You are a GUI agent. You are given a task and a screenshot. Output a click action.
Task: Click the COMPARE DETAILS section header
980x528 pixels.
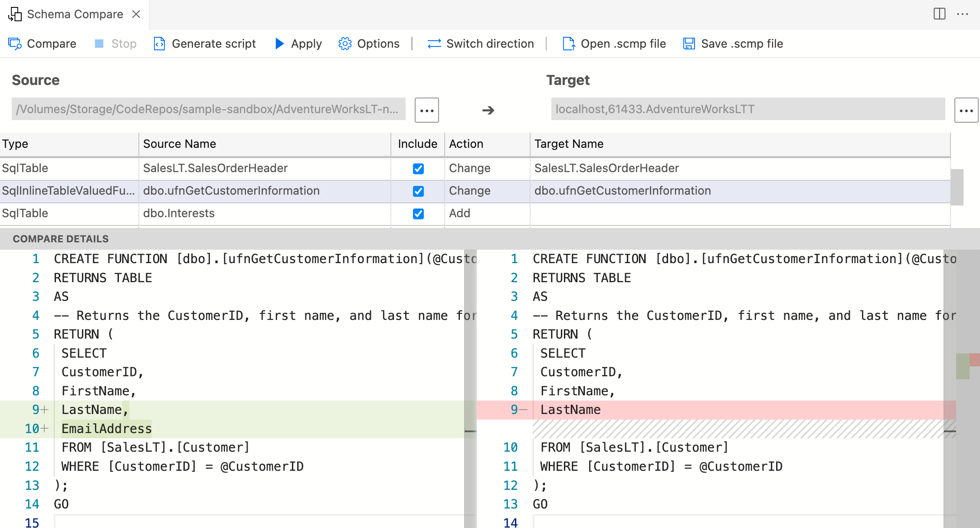(61, 238)
